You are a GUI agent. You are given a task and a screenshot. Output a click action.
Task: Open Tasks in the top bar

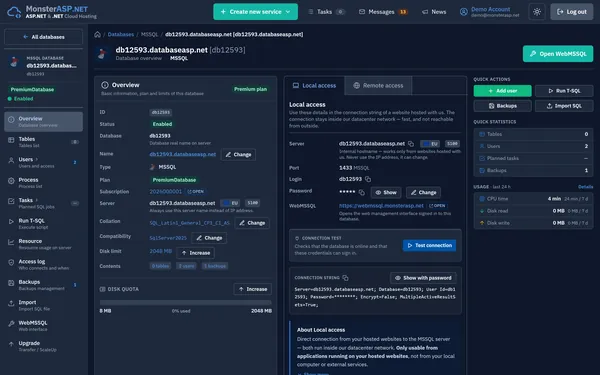[x=326, y=12]
